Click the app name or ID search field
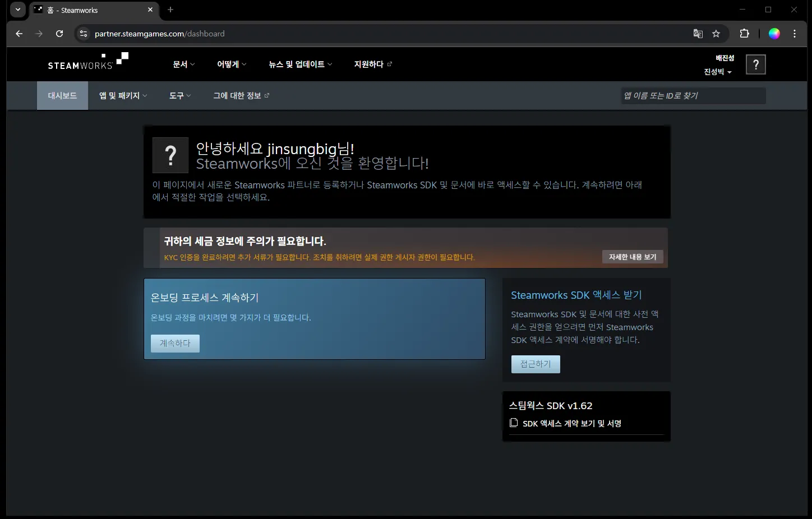 [693, 96]
